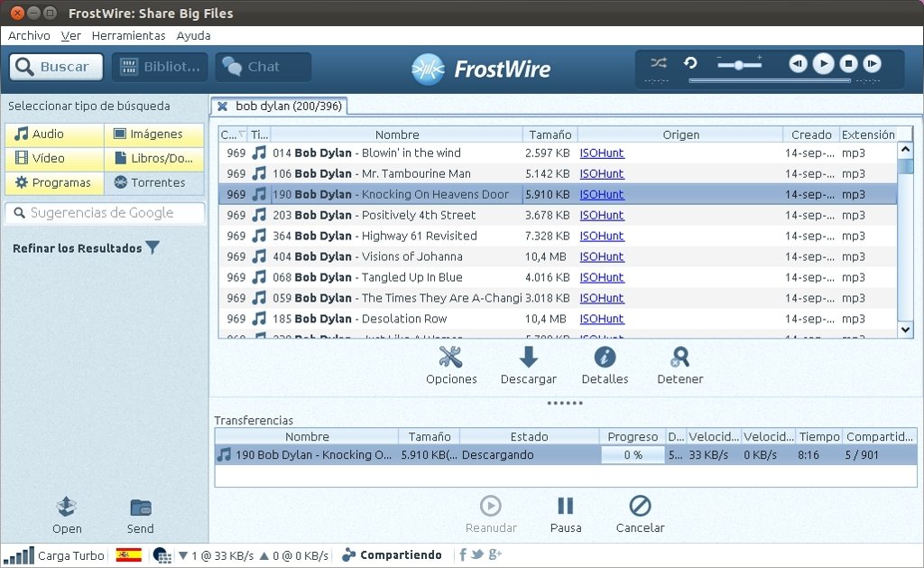The image size is (924, 568).
Task: Click ISOHunt link for Desolation Row
Action: pos(602,319)
